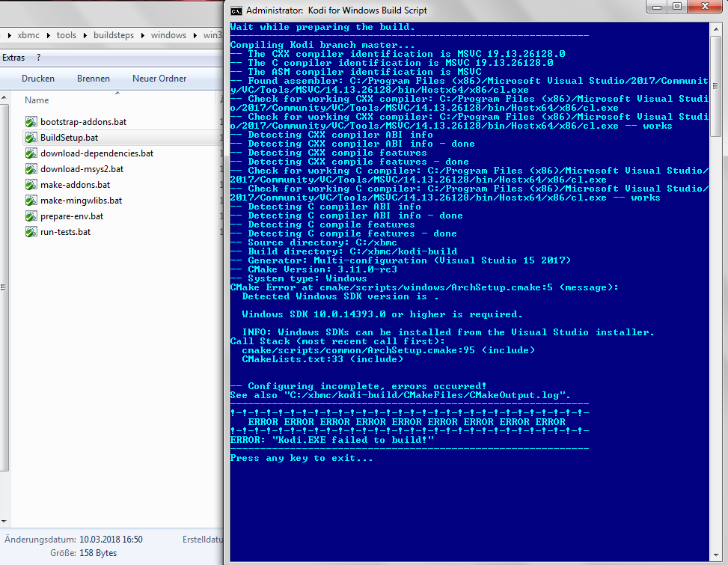728x565 pixels.
Task: Click the 'Wait while preparing the build.' line
Action: click(x=322, y=27)
